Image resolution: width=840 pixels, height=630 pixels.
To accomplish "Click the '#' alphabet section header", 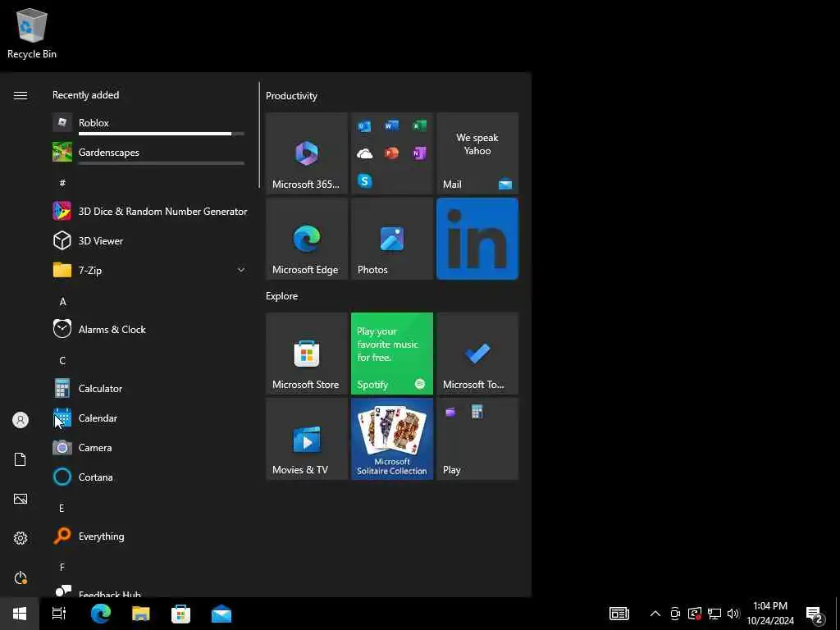I will coord(62,183).
